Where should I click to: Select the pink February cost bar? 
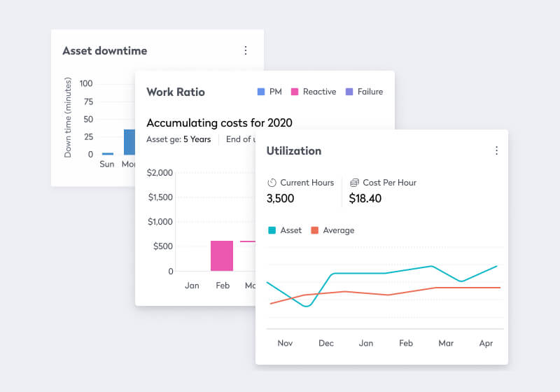click(x=222, y=255)
